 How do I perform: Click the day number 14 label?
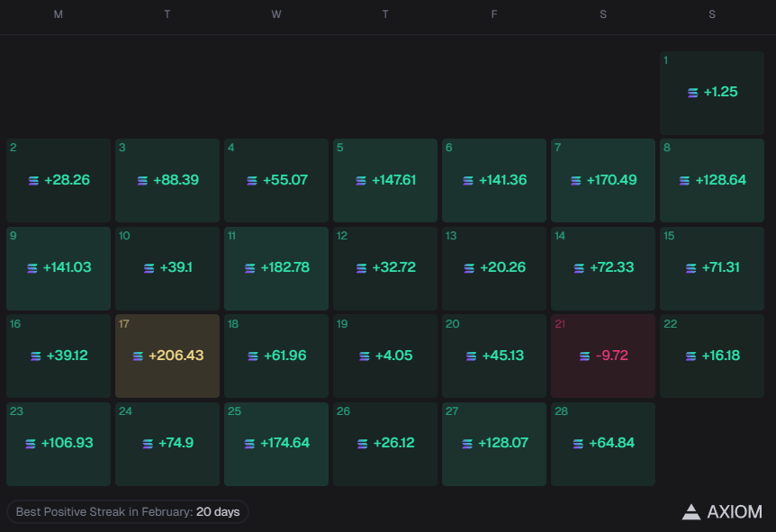[x=560, y=236]
